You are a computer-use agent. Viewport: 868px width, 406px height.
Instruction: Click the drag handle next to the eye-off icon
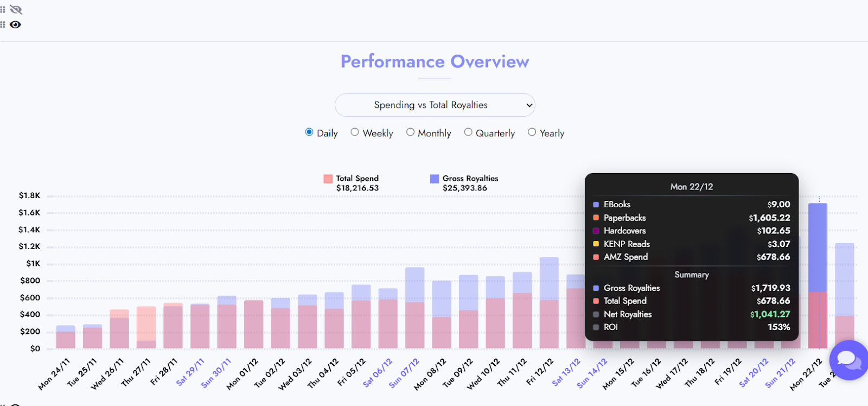[x=3, y=9]
